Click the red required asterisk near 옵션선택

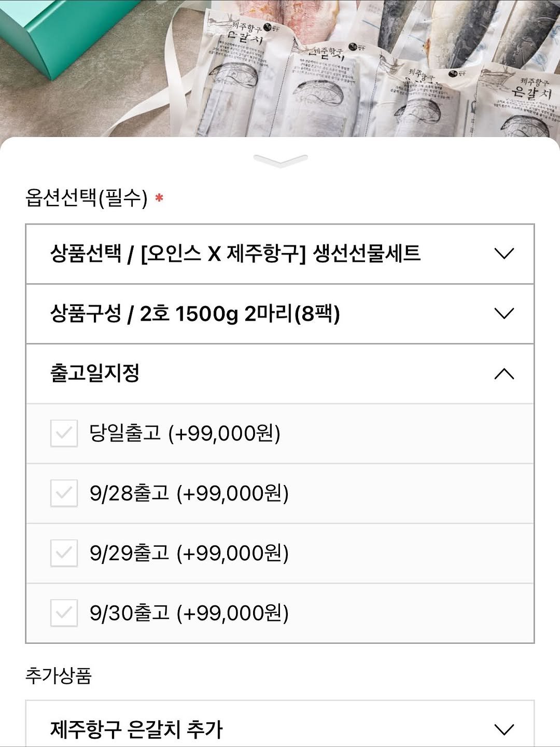click(159, 198)
